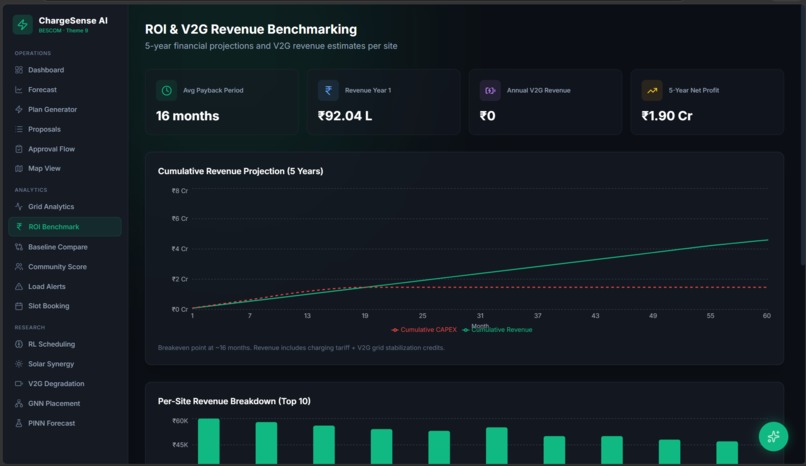Open Load Alerts
The image size is (806, 466).
(65, 287)
